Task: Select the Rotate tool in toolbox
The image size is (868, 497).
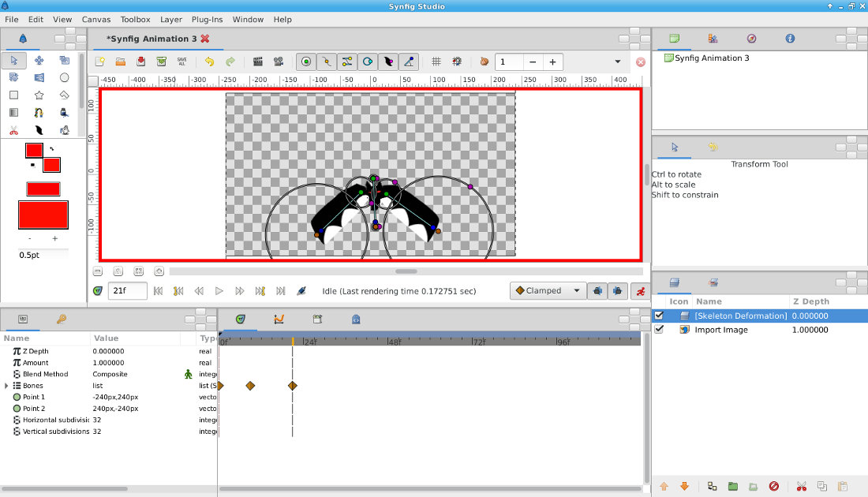Action: [14, 77]
